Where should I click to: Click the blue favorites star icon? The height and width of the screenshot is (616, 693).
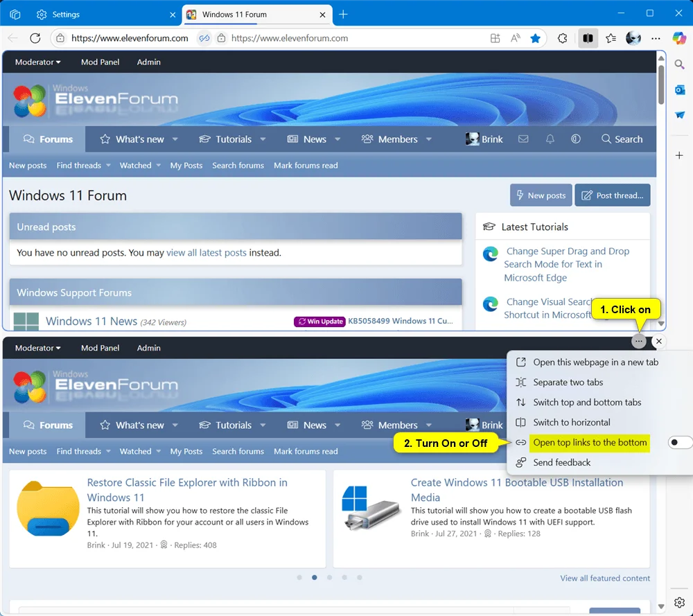[535, 38]
